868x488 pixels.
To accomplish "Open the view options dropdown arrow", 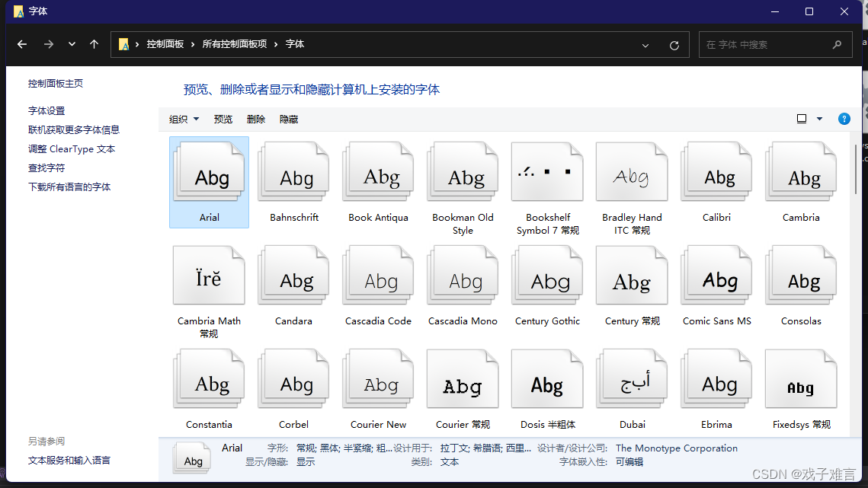I will tap(819, 119).
